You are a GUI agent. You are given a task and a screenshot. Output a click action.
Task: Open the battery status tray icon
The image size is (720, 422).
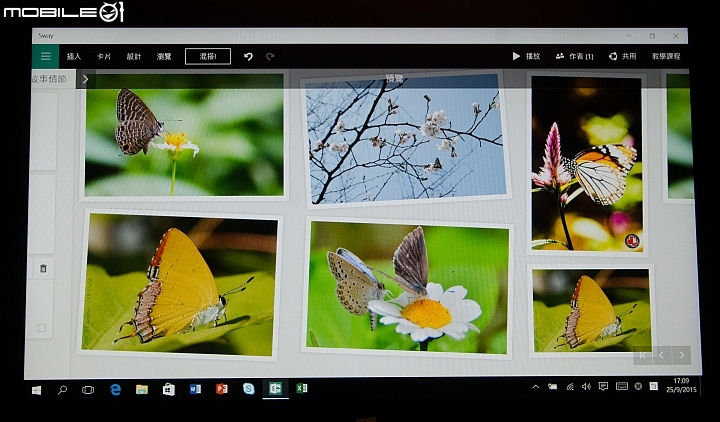[x=552, y=387]
